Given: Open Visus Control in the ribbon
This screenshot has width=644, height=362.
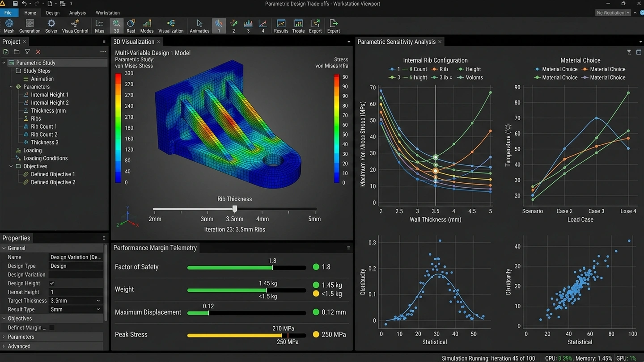Looking at the screenshot, I should (75, 26).
